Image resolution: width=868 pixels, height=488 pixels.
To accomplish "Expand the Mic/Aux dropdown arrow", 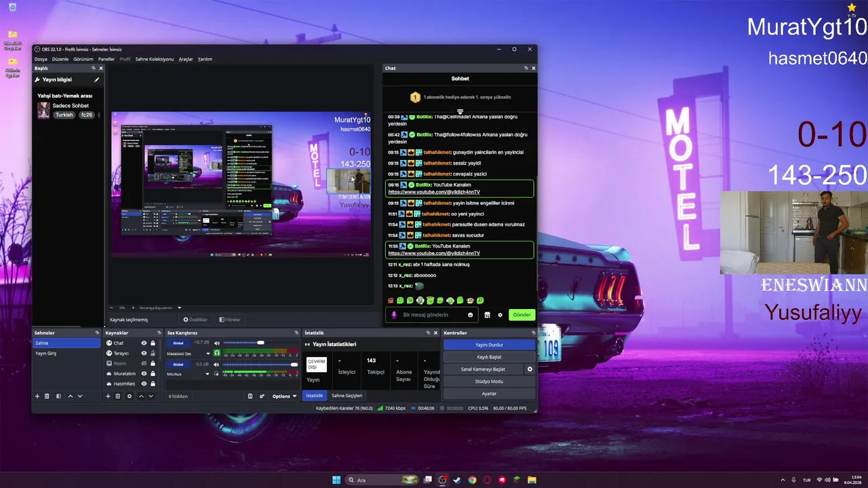I will [x=208, y=374].
